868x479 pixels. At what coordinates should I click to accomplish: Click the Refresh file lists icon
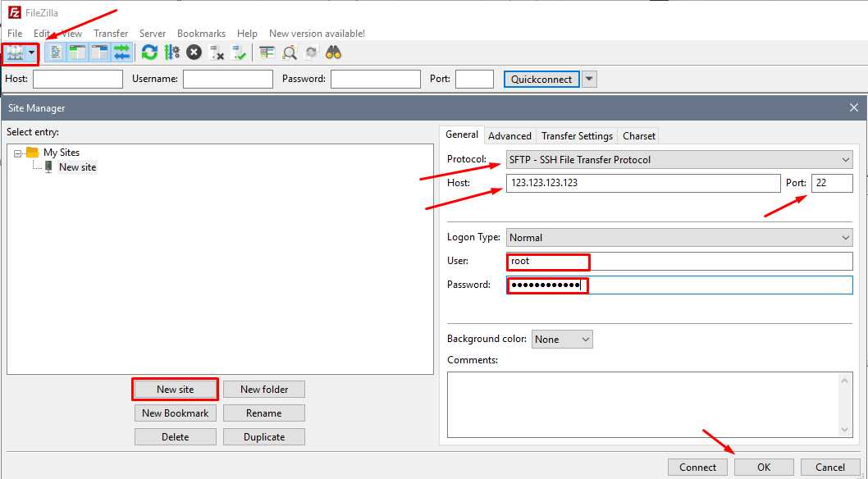tap(149, 53)
